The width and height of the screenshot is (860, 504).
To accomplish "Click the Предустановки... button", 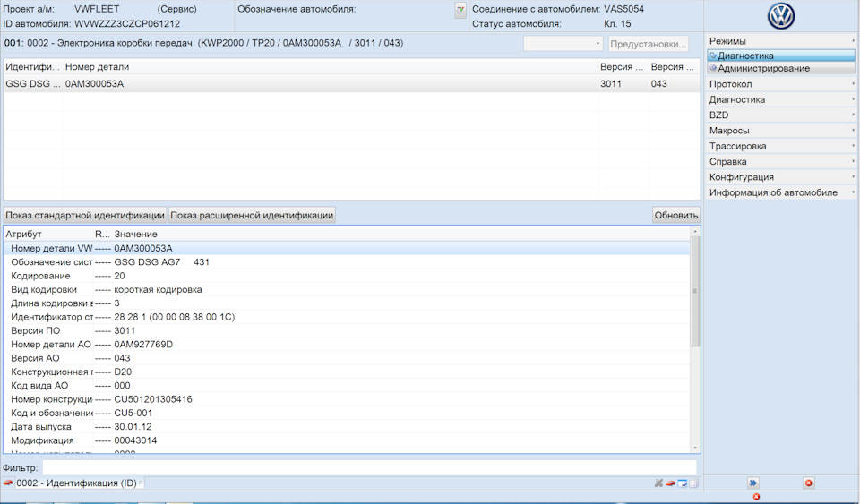I will point(649,44).
